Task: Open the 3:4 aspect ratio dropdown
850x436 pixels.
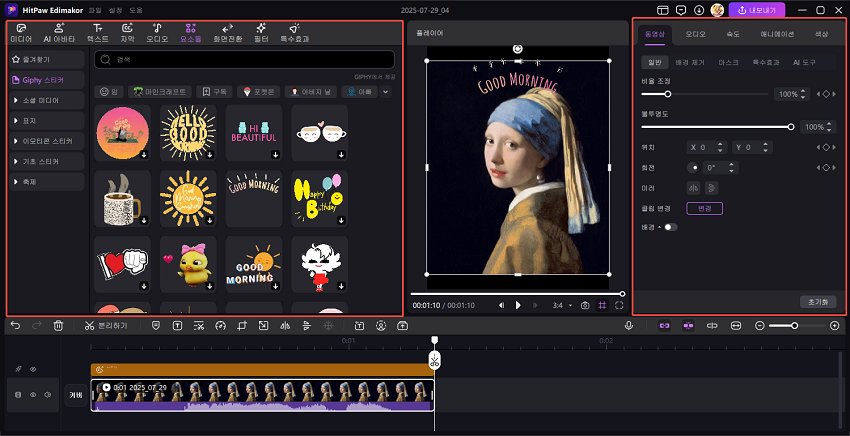Action: tap(562, 305)
